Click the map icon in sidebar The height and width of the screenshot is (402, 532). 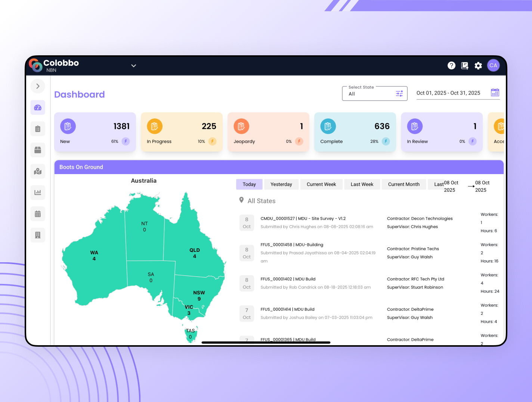tap(38, 171)
